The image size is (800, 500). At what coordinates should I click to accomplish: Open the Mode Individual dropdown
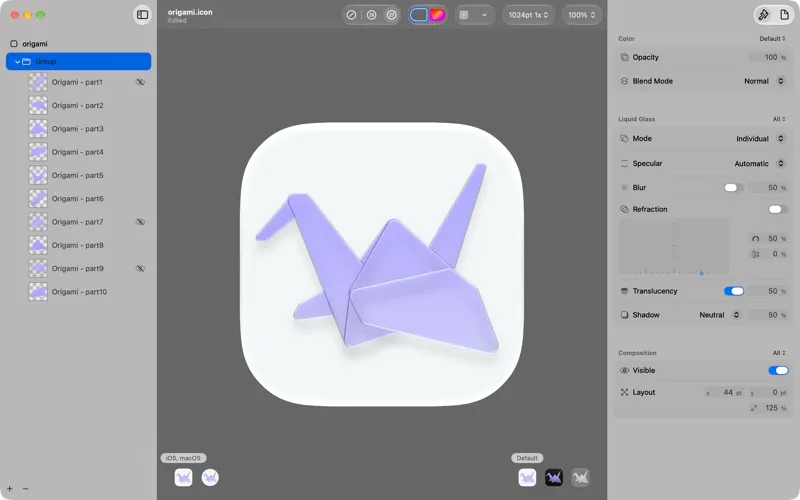(760, 139)
